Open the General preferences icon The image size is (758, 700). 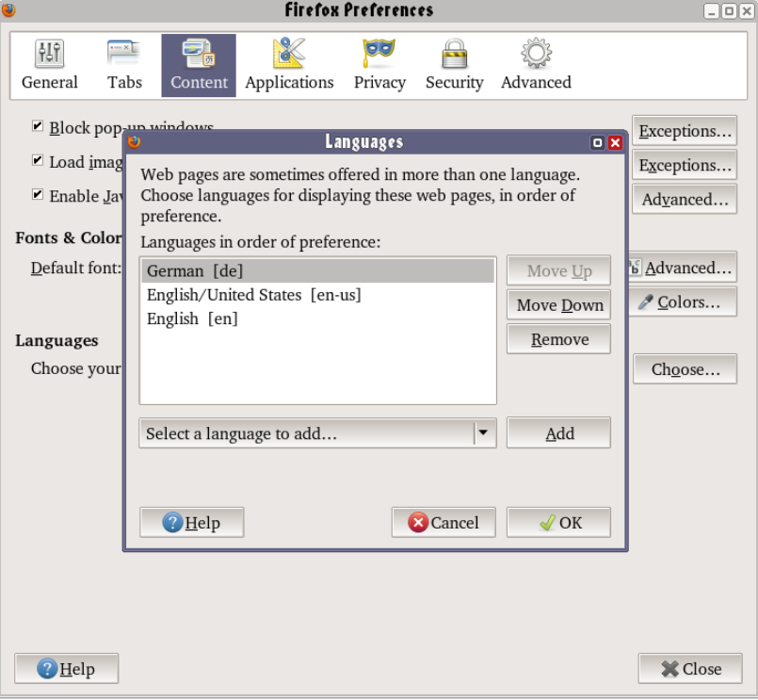tap(50, 64)
